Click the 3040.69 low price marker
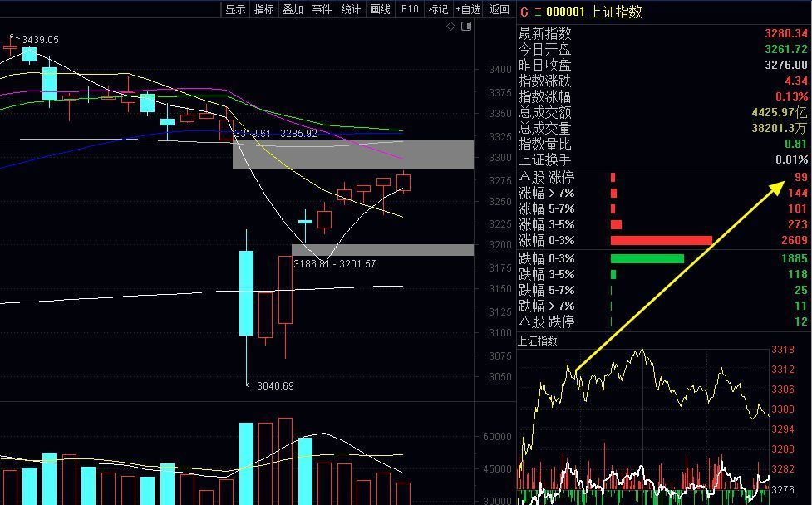The width and height of the screenshot is (812, 505). tap(274, 385)
